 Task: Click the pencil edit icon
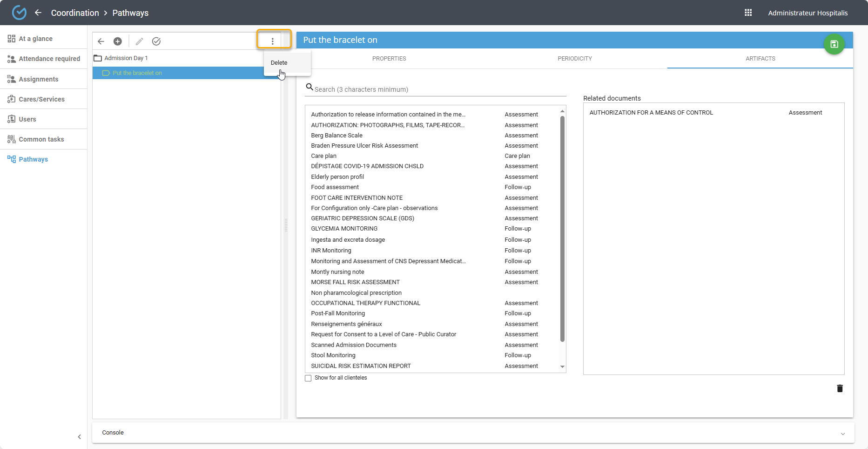click(x=139, y=41)
